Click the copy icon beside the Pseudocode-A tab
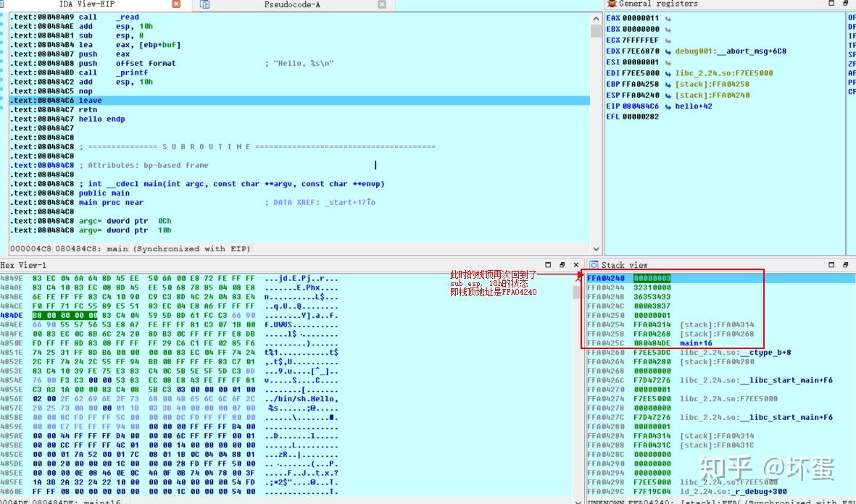 pos(204,4)
